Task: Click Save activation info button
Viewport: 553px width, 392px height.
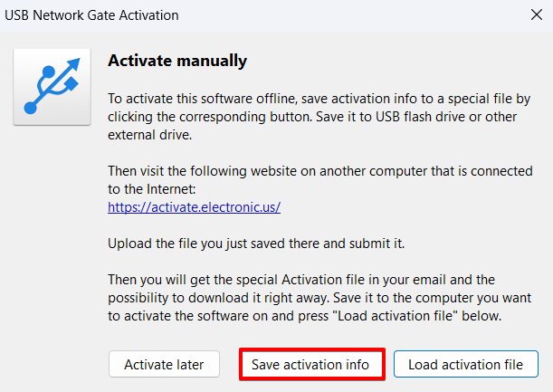Action: [312, 365]
